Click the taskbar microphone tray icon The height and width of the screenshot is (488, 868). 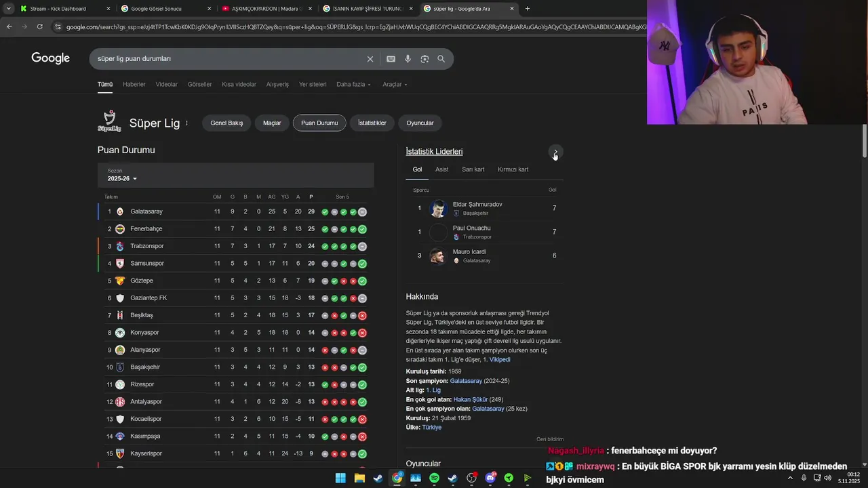(804, 478)
